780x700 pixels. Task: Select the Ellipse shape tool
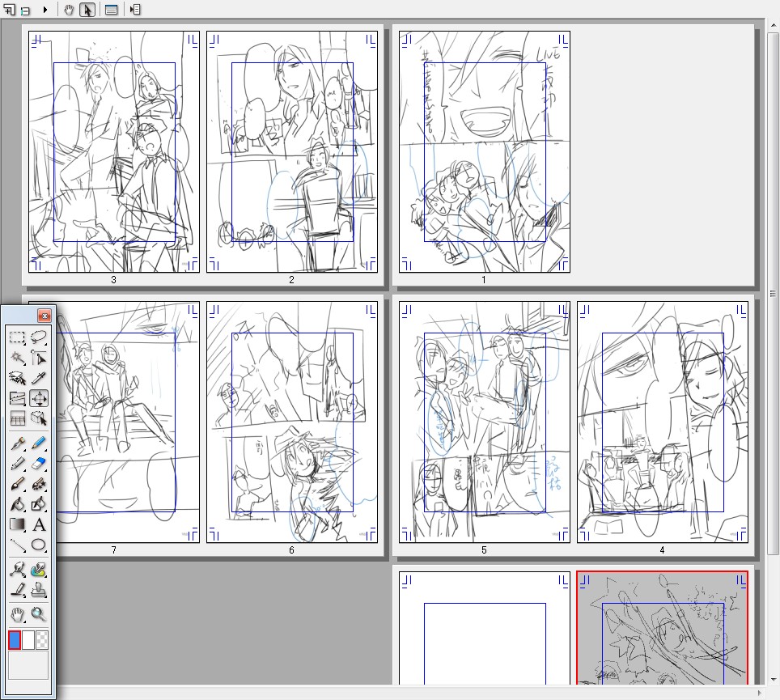point(39,545)
